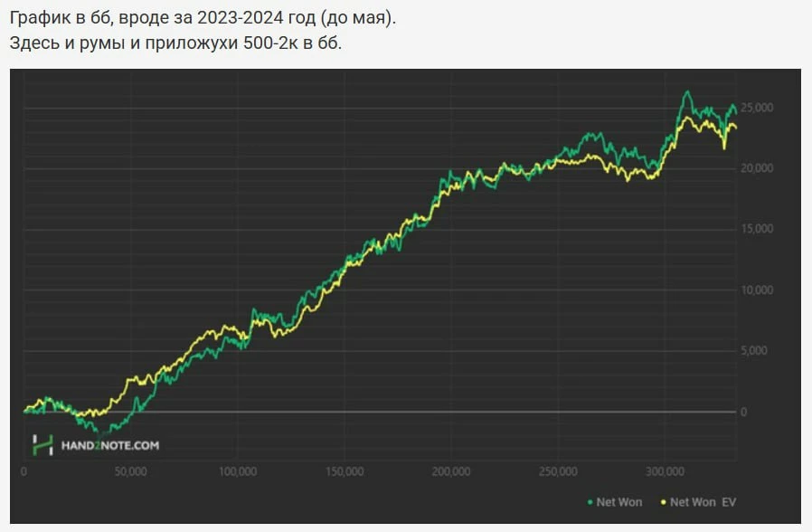
Task: Click the 15,000 y-axis label
Action: pyautogui.click(x=756, y=229)
